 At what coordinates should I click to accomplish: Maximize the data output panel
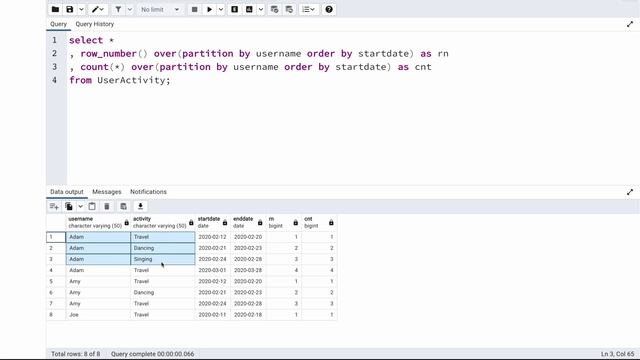click(x=630, y=192)
